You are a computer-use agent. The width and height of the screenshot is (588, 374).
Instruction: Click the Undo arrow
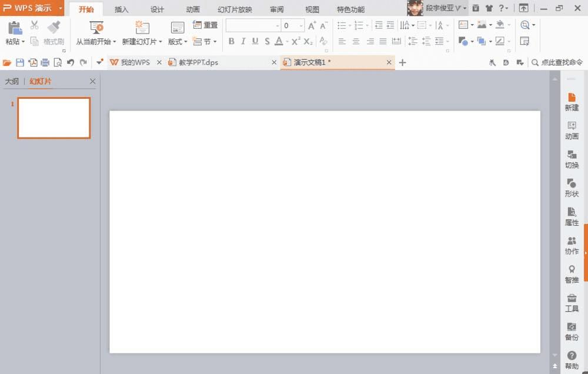(x=70, y=63)
